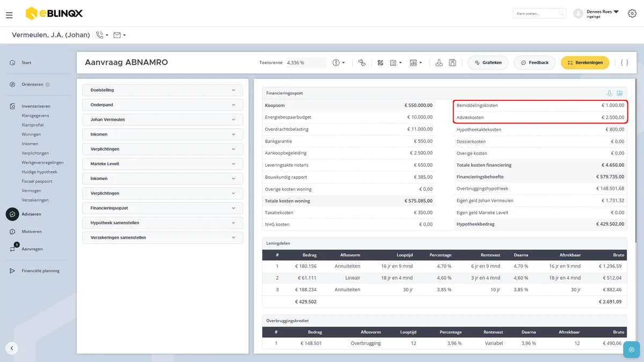644x362 pixels.
Task: Select Huidige hypotheek sidebar item
Action: (x=39, y=172)
